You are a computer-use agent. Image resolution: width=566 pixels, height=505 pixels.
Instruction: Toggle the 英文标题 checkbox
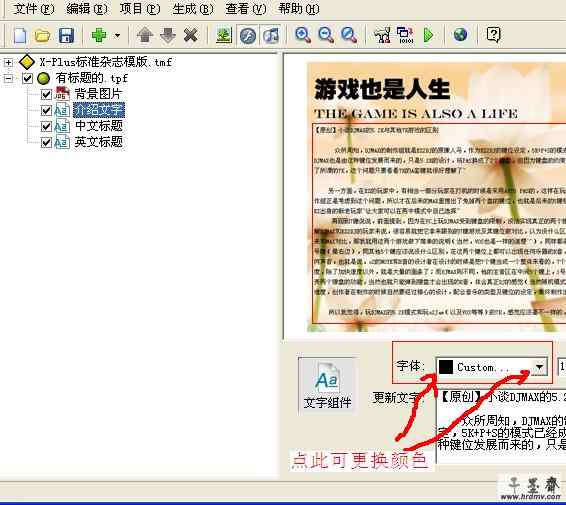46,142
